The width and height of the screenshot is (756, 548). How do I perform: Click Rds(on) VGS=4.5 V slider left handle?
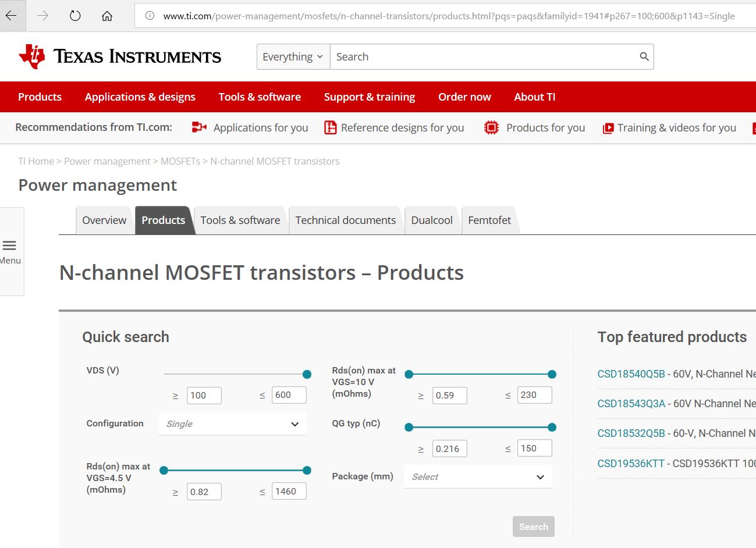(x=164, y=470)
